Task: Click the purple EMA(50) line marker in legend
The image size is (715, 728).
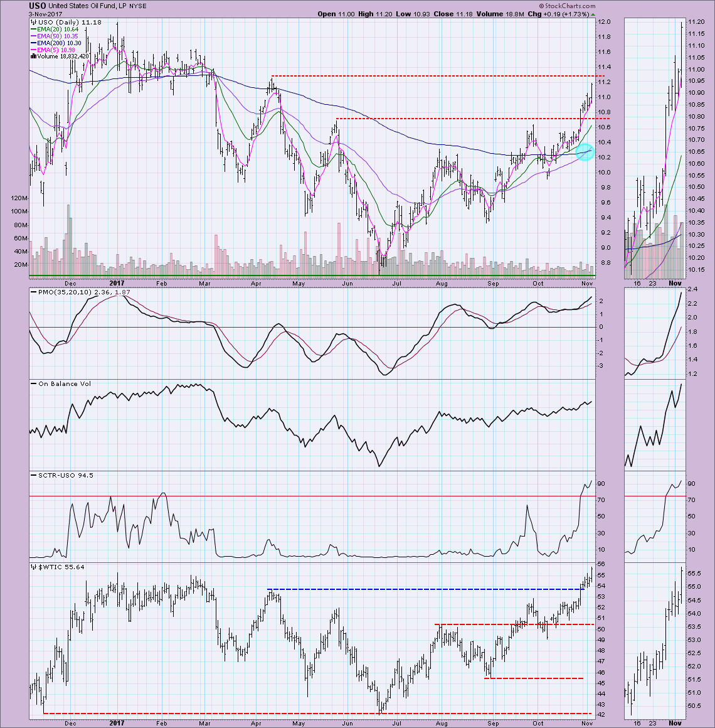Action: coord(33,36)
